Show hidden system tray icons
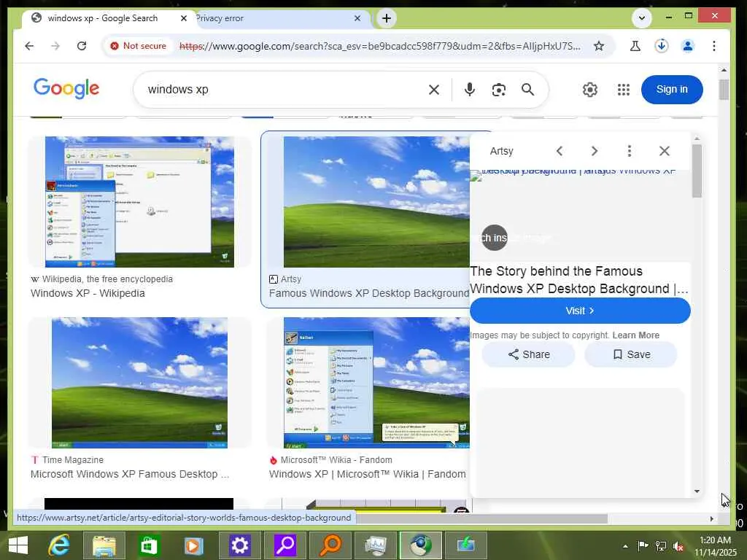This screenshot has width=747, height=560. coord(625,546)
